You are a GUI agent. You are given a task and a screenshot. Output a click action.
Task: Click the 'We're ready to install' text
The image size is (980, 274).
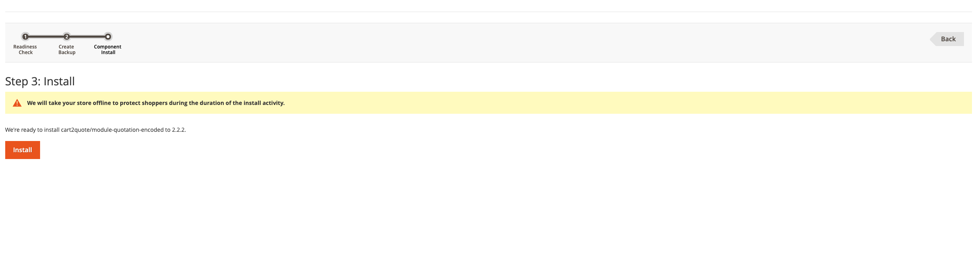[x=32, y=130]
